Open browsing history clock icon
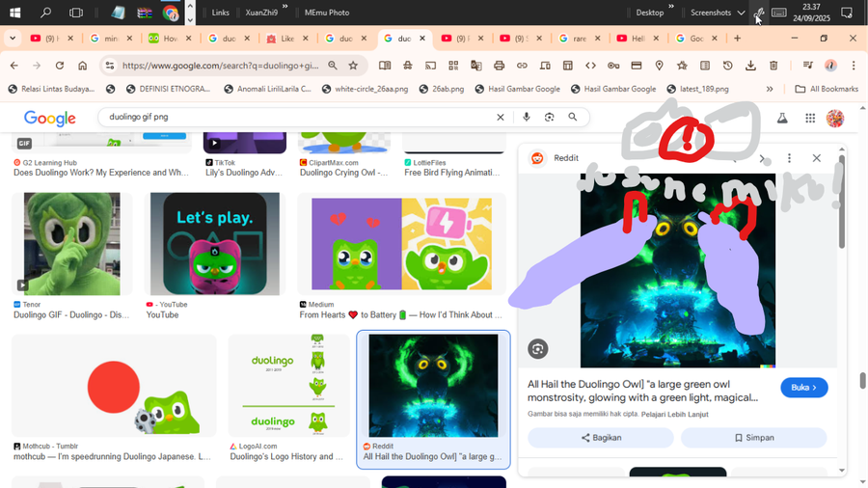Viewport: 868px width, 488px height. 728,66
